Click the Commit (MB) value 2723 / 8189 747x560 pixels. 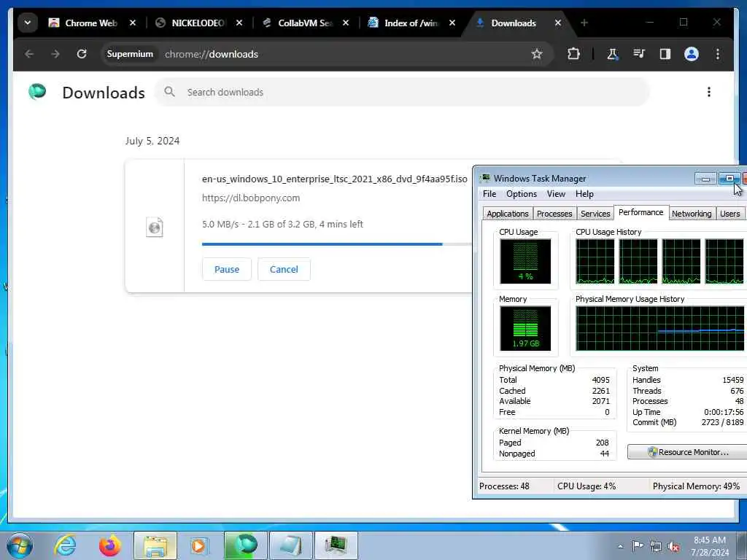coord(722,422)
